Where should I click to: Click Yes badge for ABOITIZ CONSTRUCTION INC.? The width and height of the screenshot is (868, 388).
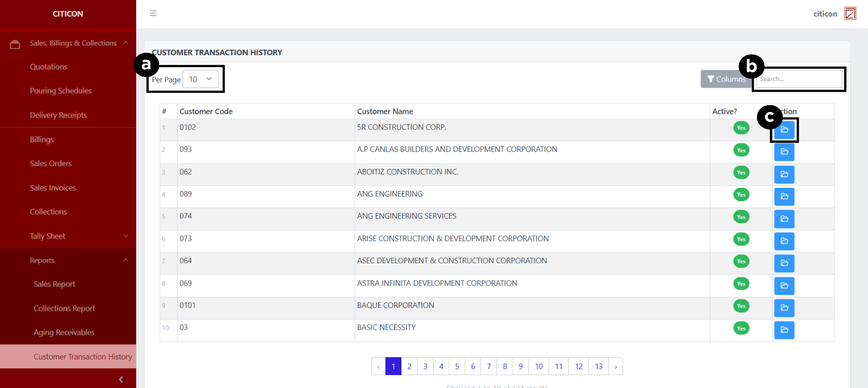(741, 173)
